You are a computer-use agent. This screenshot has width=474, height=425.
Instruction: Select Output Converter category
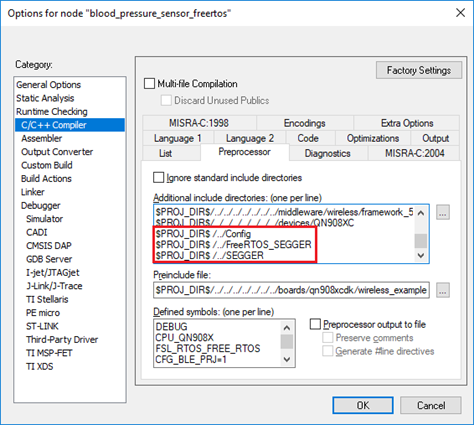click(57, 152)
